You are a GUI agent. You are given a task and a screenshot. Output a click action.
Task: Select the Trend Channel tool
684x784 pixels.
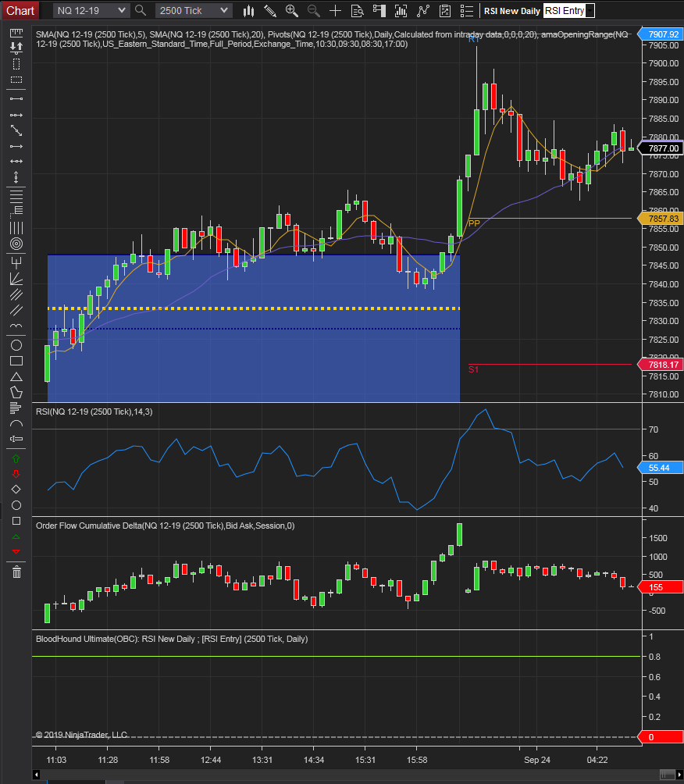click(16, 311)
